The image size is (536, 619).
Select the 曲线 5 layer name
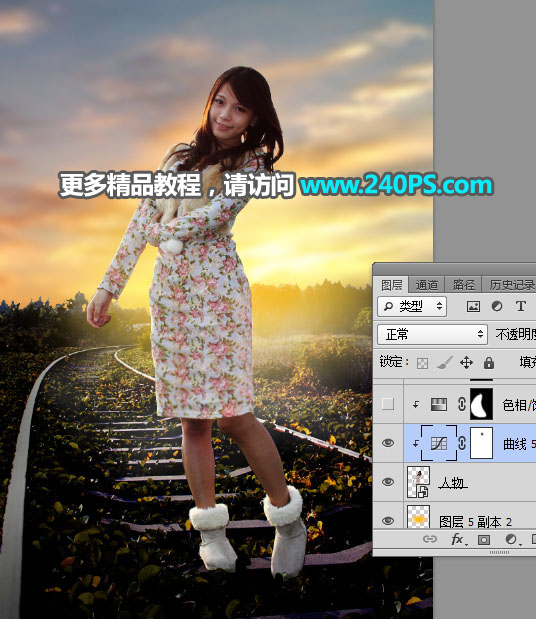click(519, 444)
